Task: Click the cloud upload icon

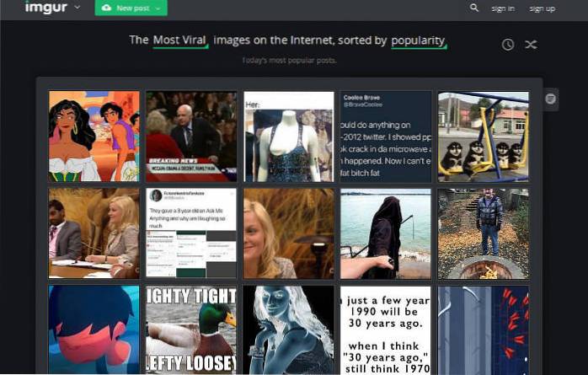Action: click(106, 8)
